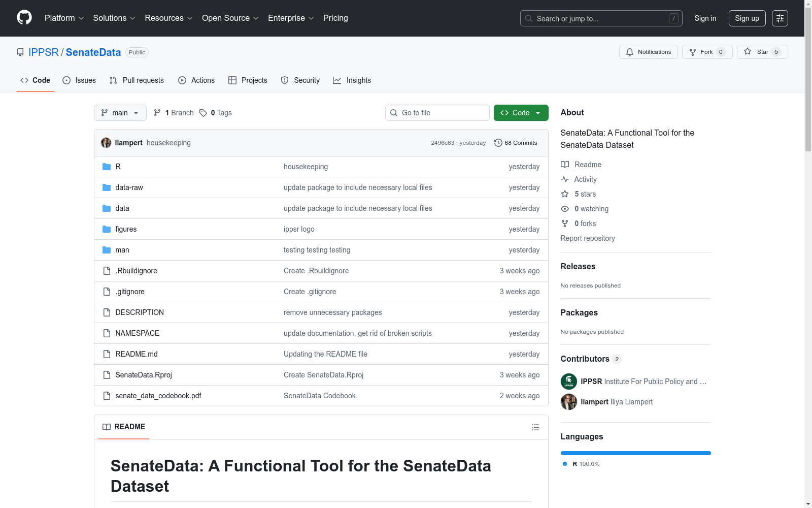
Task: Click the tag icon beside Tags
Action: (x=203, y=113)
